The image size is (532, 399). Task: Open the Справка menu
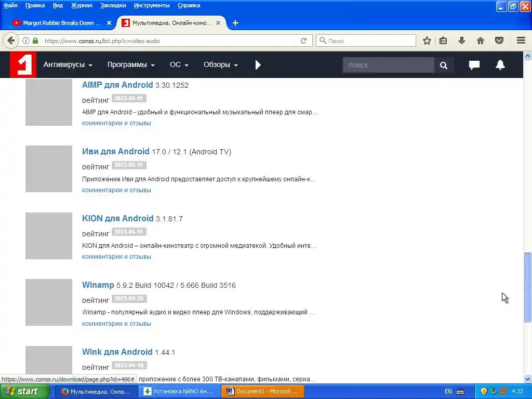click(x=189, y=5)
